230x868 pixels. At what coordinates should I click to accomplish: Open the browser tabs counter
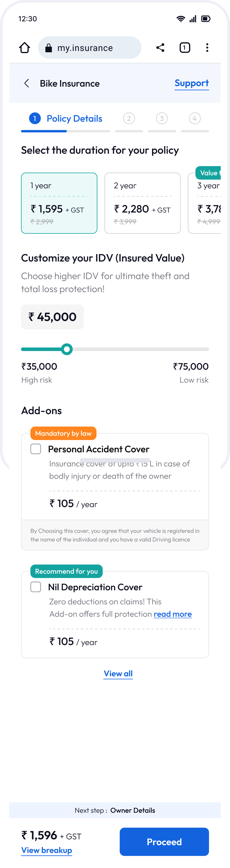point(185,48)
